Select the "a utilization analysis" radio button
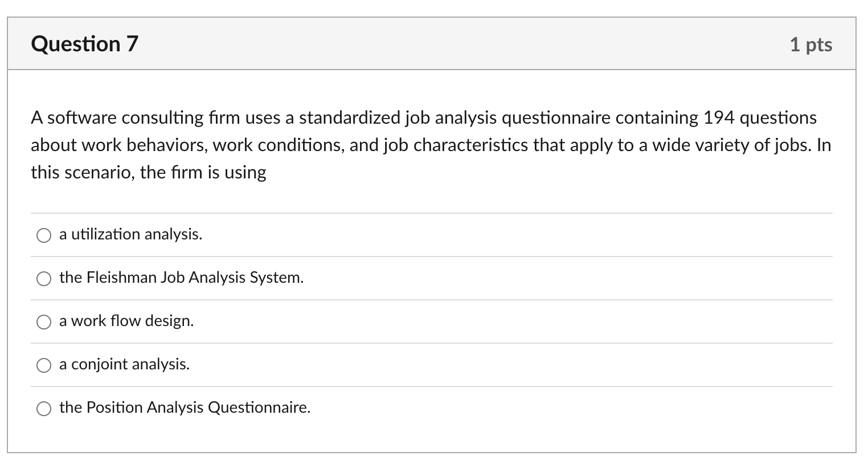This screenshot has height=472, width=868. (44, 235)
